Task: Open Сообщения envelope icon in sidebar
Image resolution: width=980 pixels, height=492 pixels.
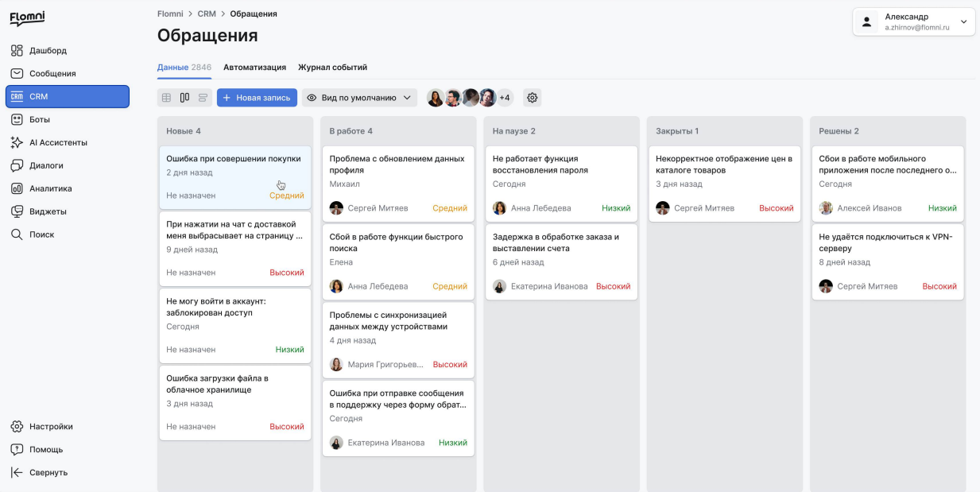Action: 17,73
